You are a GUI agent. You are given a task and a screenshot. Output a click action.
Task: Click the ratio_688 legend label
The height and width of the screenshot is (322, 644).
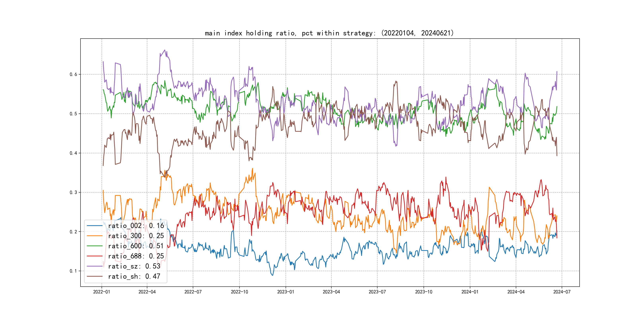coord(136,256)
